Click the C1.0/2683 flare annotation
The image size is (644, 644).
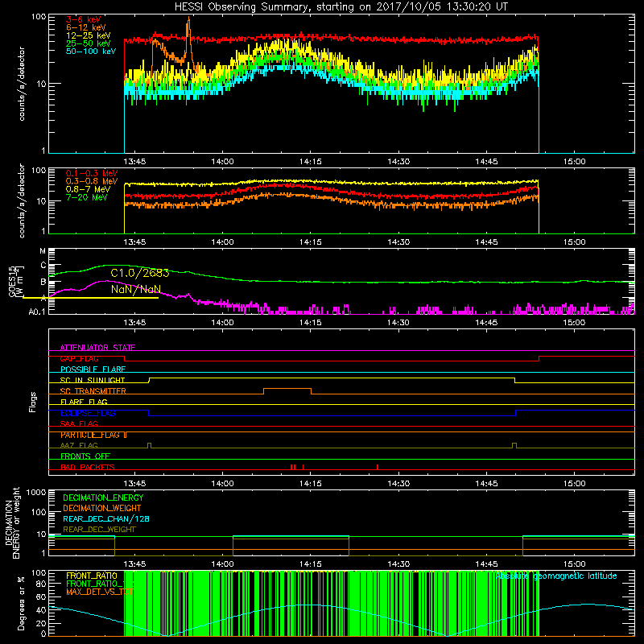pyautogui.click(x=140, y=273)
